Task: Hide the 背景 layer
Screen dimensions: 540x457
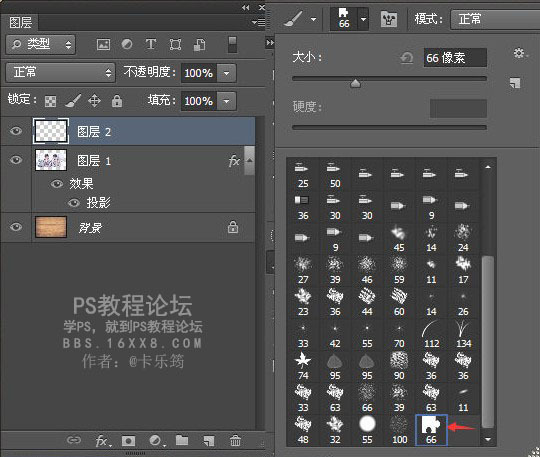Action: tap(16, 227)
